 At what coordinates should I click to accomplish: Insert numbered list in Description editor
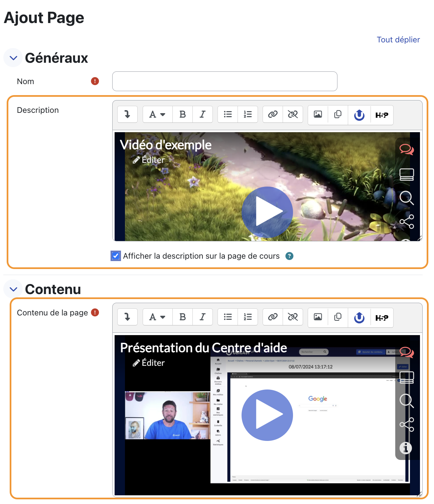pyautogui.click(x=248, y=114)
